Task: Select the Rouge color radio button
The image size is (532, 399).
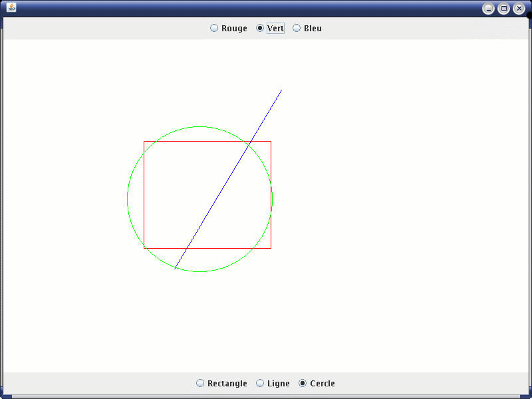Action: coord(214,28)
